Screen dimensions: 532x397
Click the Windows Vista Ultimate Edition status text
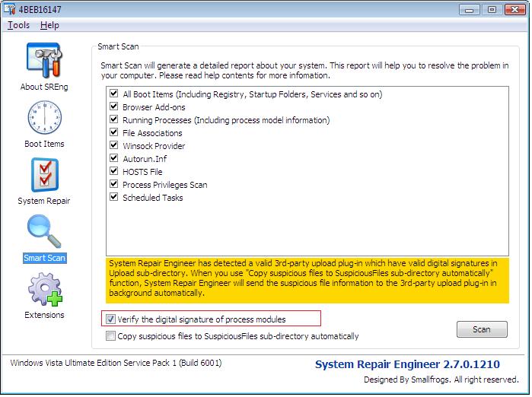pyautogui.click(x=116, y=363)
